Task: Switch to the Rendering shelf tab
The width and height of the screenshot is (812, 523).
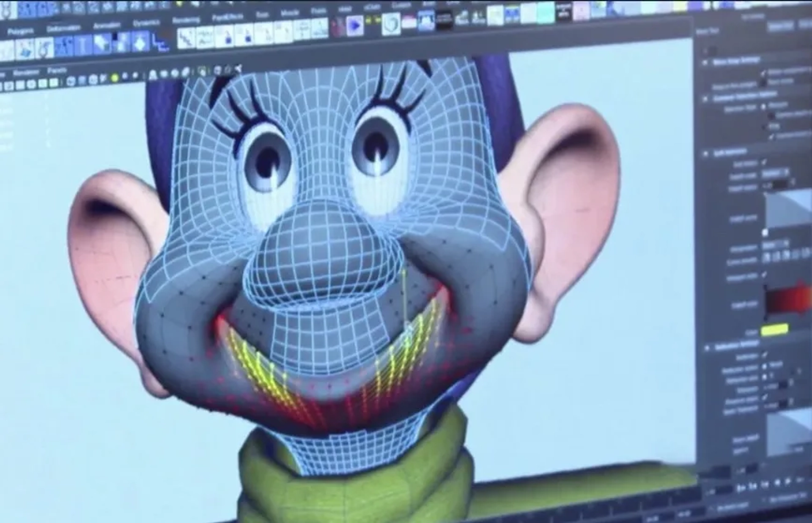Action: coord(186,20)
